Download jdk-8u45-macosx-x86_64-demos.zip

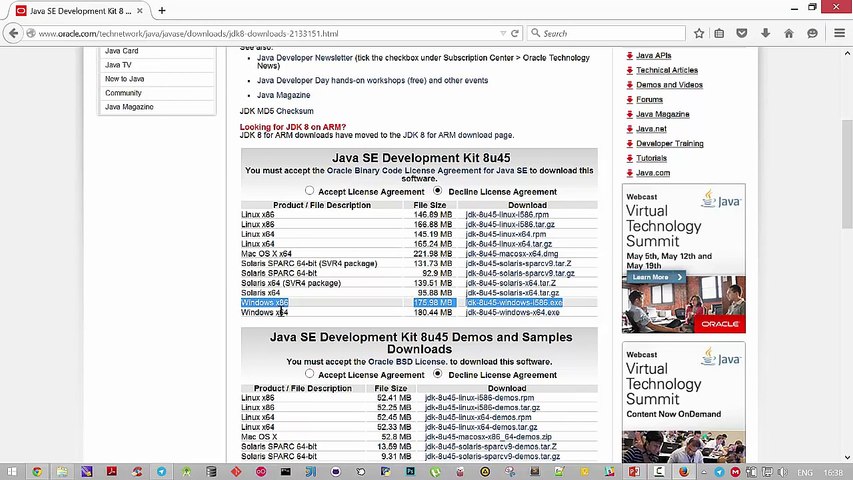489,437
